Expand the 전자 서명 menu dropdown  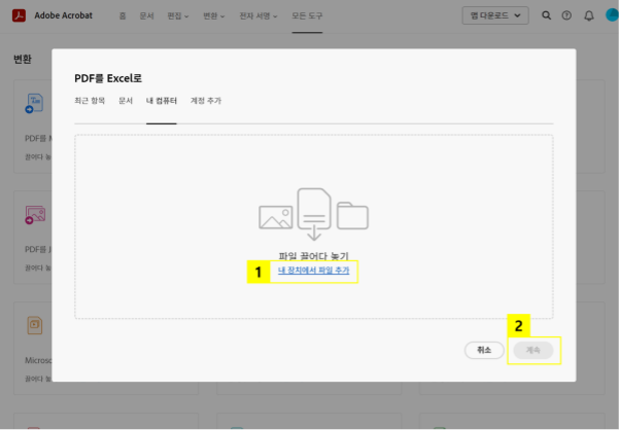[258, 16]
